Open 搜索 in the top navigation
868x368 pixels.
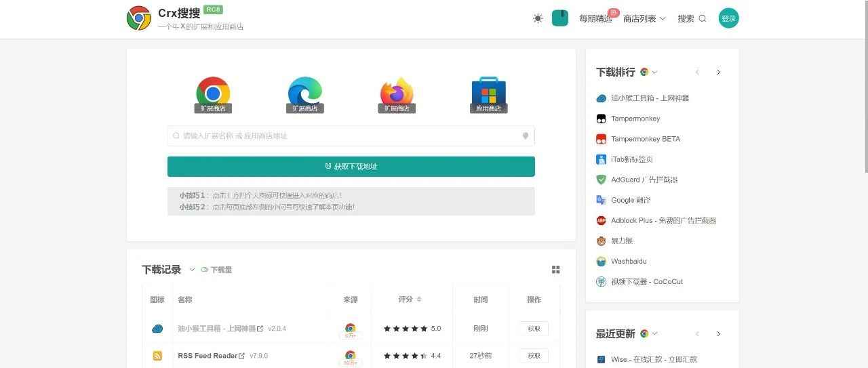point(692,19)
